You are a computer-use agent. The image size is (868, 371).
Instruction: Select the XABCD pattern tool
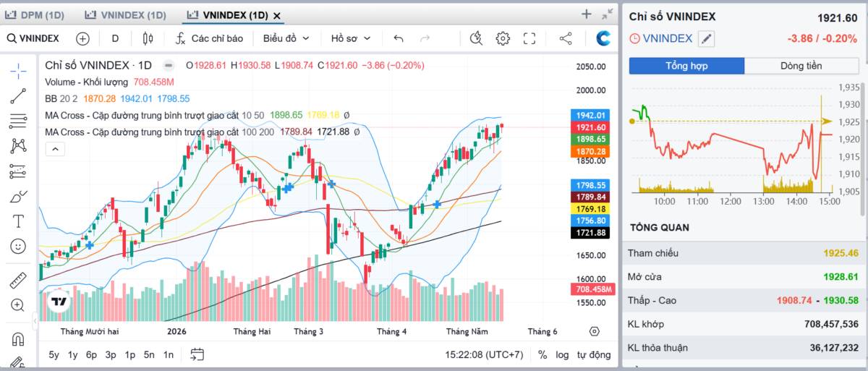tap(18, 146)
